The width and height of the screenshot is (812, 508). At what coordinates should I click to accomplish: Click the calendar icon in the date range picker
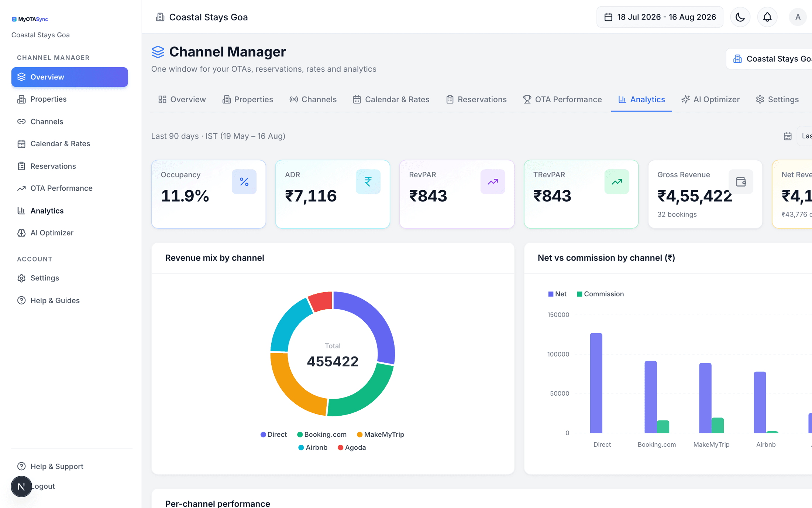tap(608, 17)
